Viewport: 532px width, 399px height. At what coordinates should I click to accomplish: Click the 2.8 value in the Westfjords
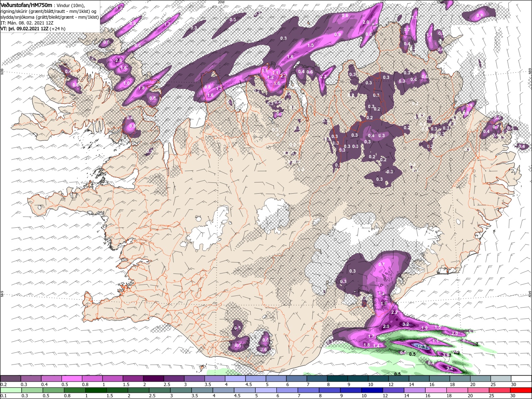[118, 60]
